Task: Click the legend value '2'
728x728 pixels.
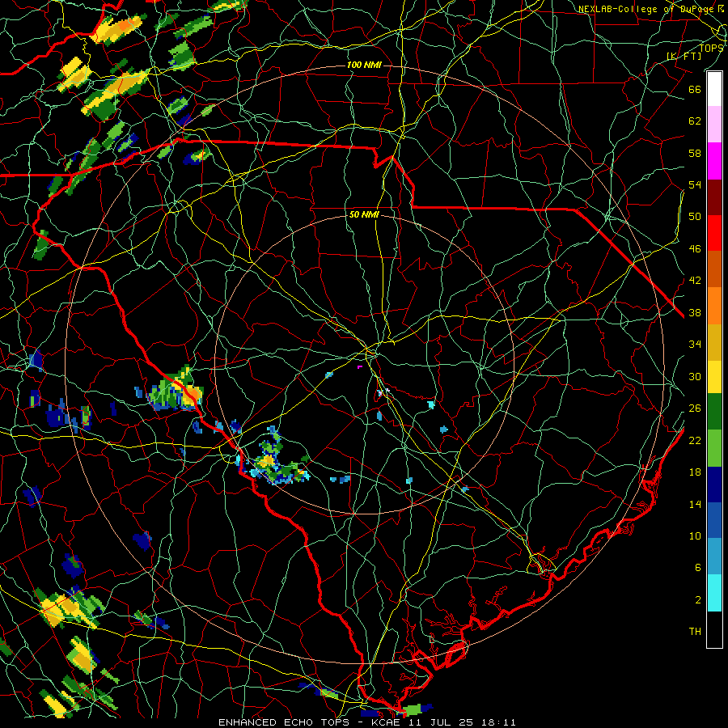Action: click(x=697, y=600)
